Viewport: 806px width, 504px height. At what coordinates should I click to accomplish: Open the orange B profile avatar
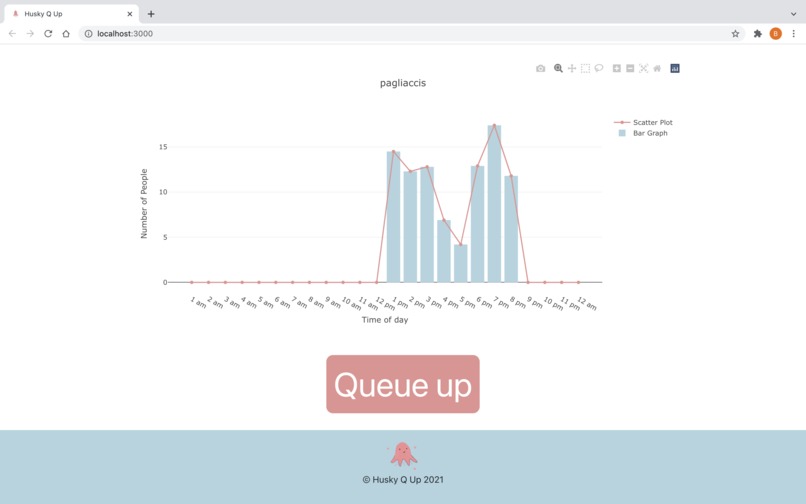pos(776,33)
